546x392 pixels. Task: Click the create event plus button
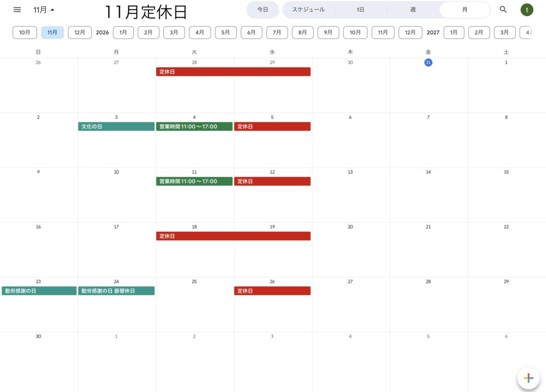pos(528,378)
